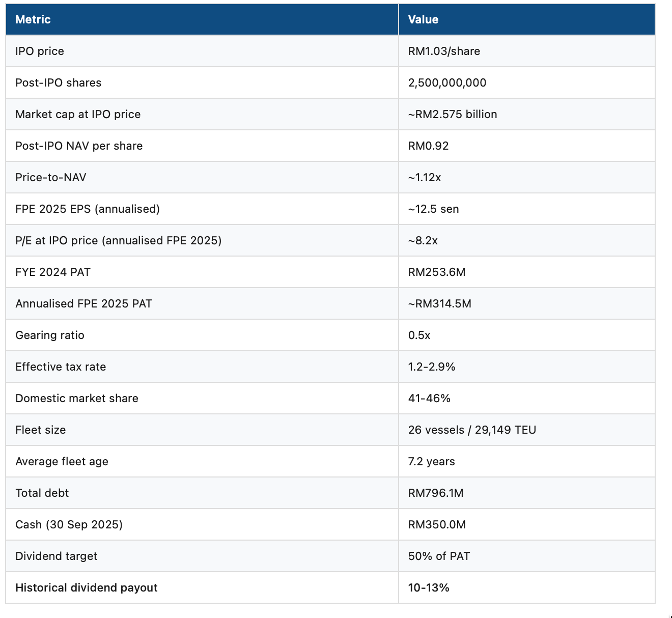This screenshot has width=672, height=618.
Task: Click the Price-to-NAV label
Action: (x=51, y=177)
